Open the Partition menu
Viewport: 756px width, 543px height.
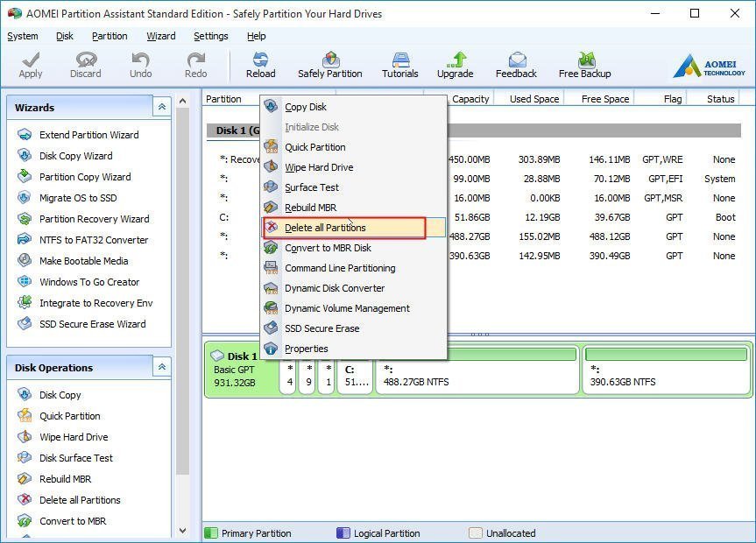tap(110, 36)
